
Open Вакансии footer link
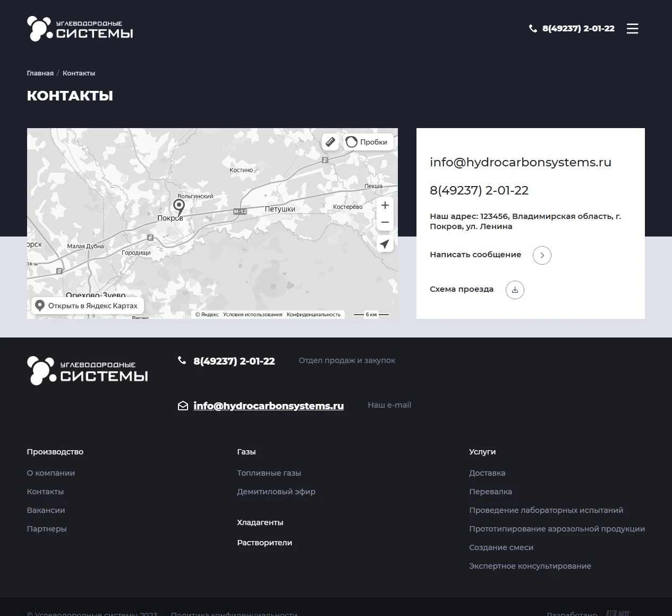(46, 510)
